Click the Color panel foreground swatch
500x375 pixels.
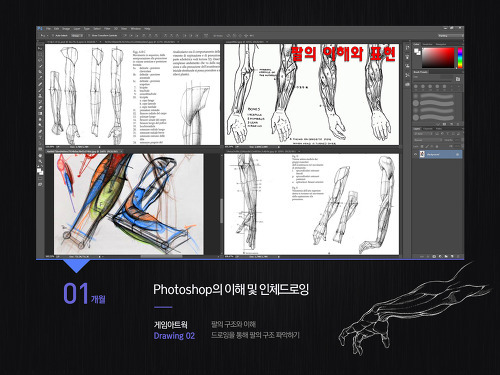(x=416, y=50)
